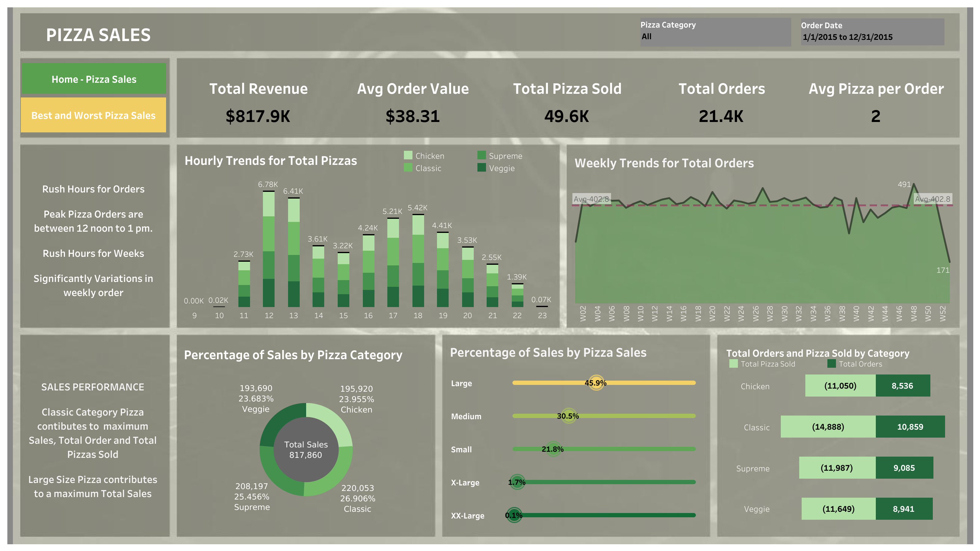
Task: Go to Best and Worst Pizza Sales
Action: tap(93, 115)
